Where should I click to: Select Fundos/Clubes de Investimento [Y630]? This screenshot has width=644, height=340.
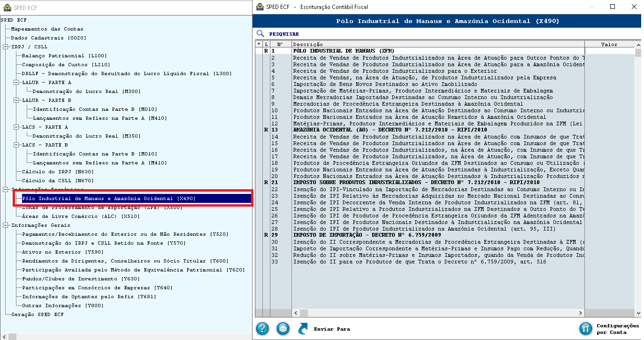(x=81, y=278)
